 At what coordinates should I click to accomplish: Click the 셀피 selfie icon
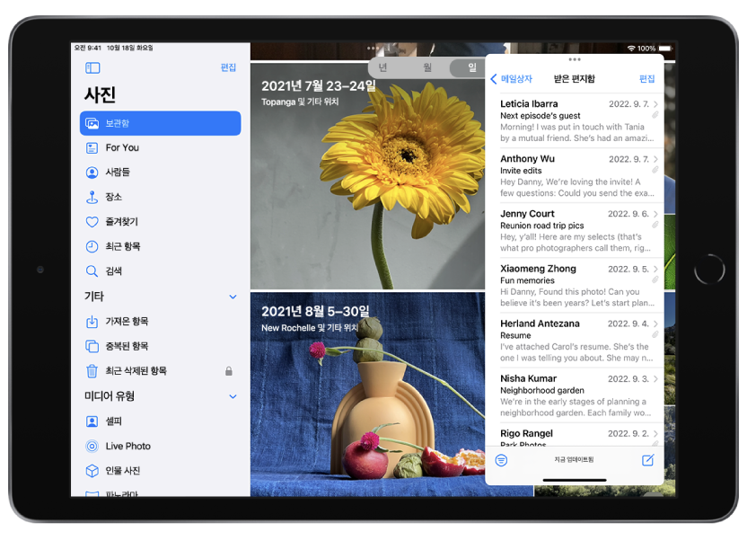pos(92,421)
